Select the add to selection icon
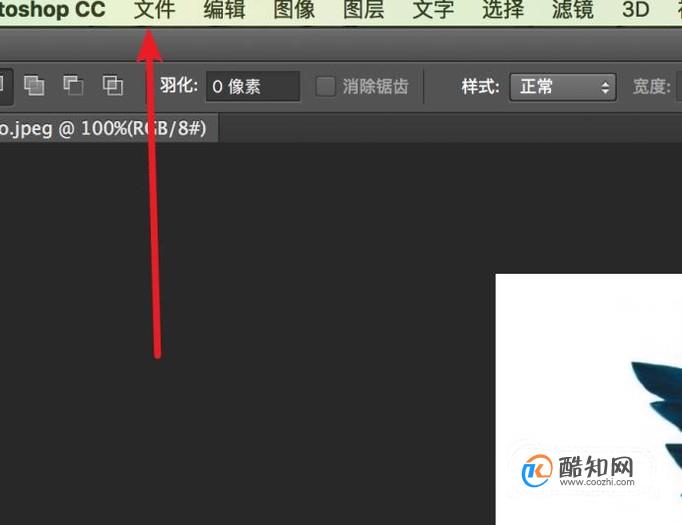Image resolution: width=682 pixels, height=525 pixels. tap(34, 85)
